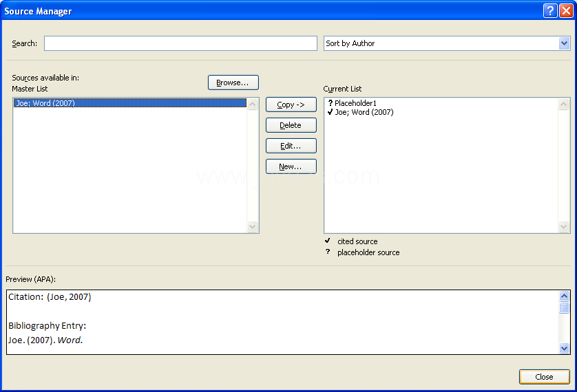Click the checkmark legend icon
Screen dimensions: 577x392
click(328, 241)
